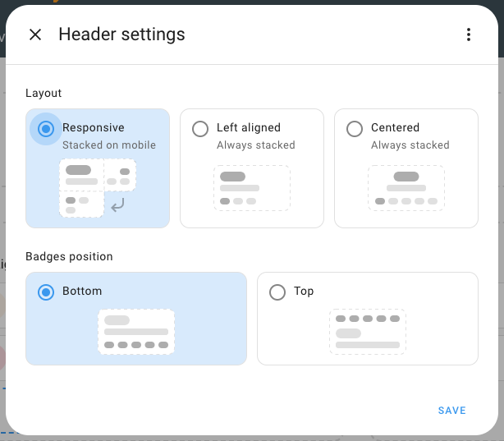Click the "Left aligned" option label
The height and width of the screenshot is (441, 504).
point(249,128)
